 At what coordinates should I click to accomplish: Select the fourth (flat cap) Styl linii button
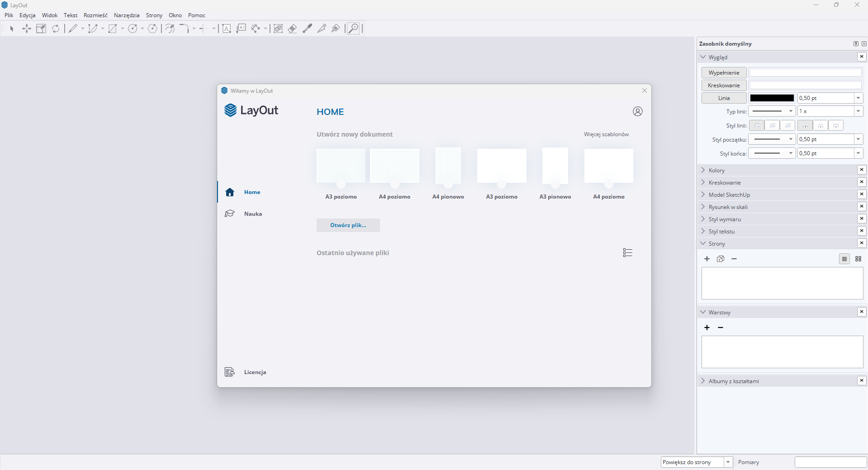click(x=805, y=125)
